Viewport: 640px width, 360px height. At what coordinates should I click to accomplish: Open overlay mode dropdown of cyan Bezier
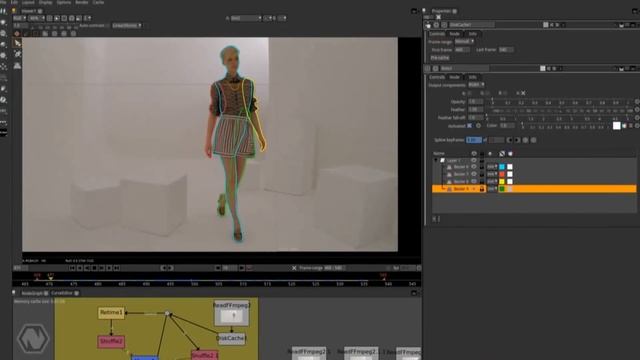(x=492, y=167)
